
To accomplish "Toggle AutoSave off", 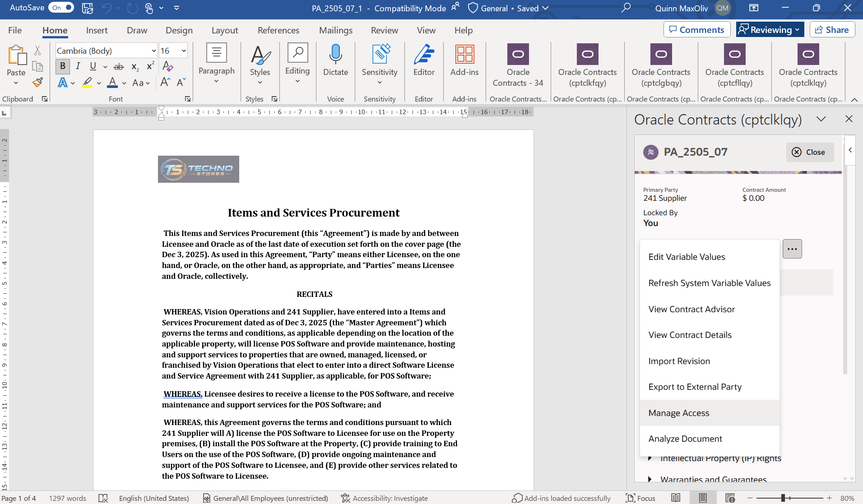I will tap(61, 8).
